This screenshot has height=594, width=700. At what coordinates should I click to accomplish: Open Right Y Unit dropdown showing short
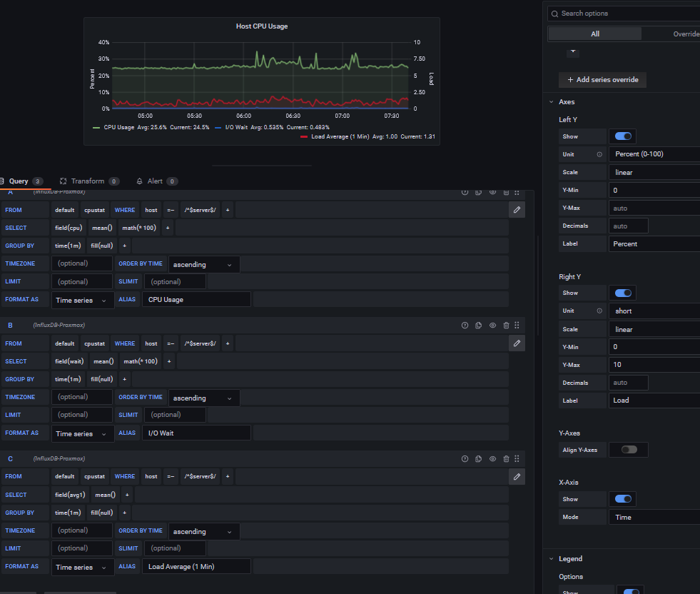pyautogui.click(x=654, y=311)
